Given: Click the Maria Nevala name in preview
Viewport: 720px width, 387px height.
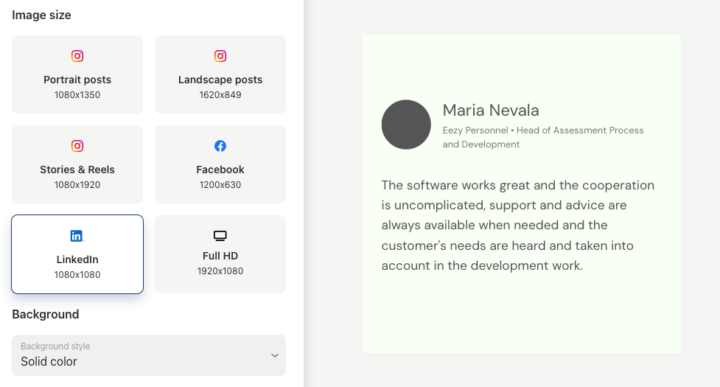Looking at the screenshot, I should (x=490, y=110).
